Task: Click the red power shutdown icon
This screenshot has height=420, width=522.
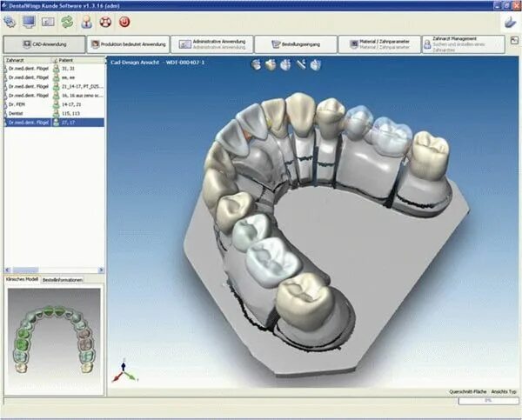Action: 124,22
